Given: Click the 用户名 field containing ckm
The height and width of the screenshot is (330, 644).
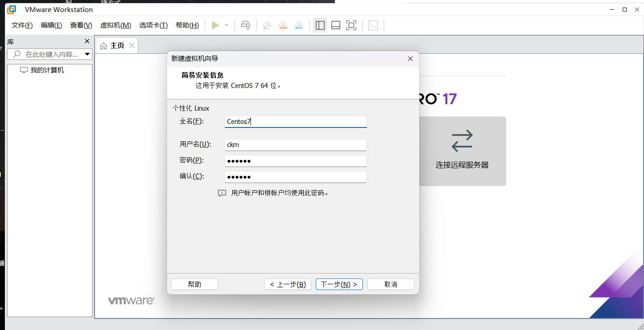Looking at the screenshot, I should [x=296, y=145].
